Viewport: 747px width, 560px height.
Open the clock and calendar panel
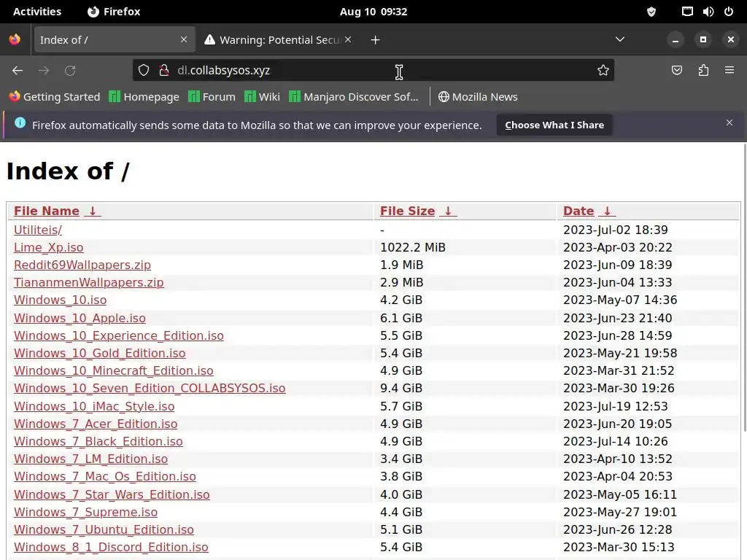pyautogui.click(x=373, y=12)
